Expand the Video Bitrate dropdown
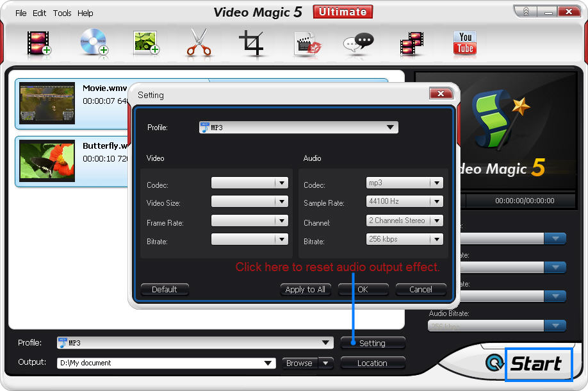 pos(282,239)
